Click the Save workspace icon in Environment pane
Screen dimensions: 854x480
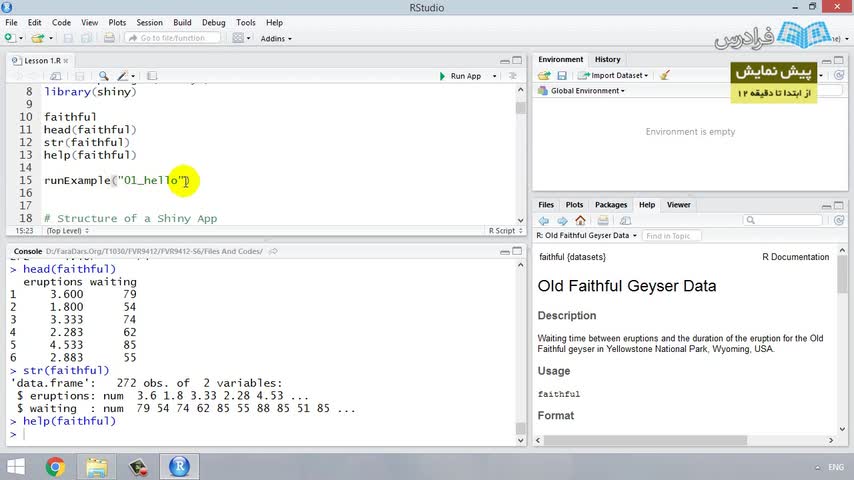[x=562, y=76]
